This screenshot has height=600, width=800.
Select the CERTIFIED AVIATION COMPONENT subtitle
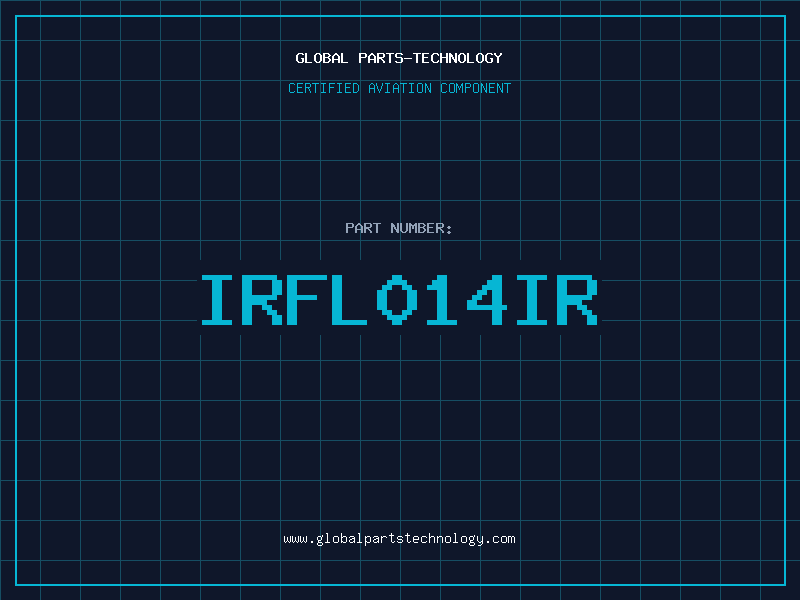(x=399, y=88)
